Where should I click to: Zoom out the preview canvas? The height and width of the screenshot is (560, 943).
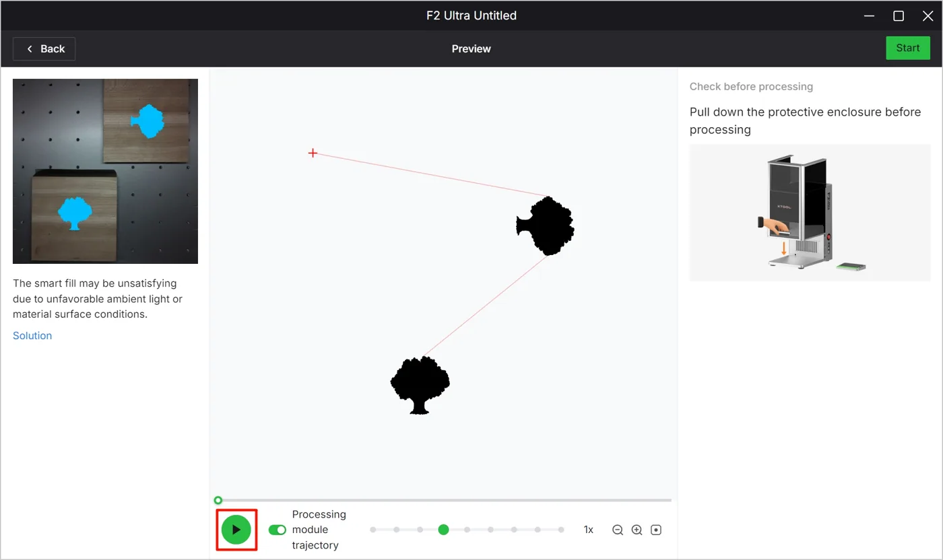click(617, 530)
